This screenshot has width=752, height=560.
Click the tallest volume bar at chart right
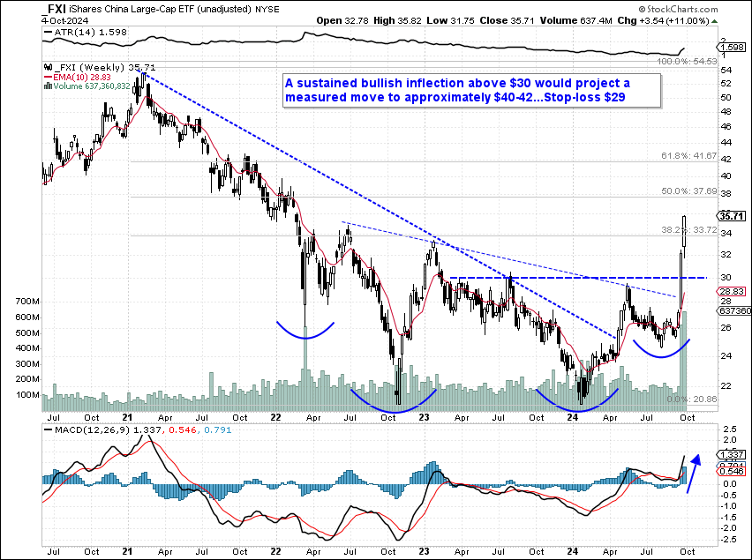pos(684,362)
